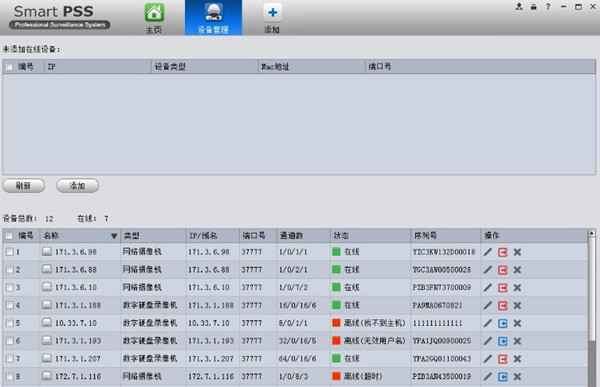Log out device 171.3.1.188 red icon
The image size is (600, 387).
coord(503,305)
